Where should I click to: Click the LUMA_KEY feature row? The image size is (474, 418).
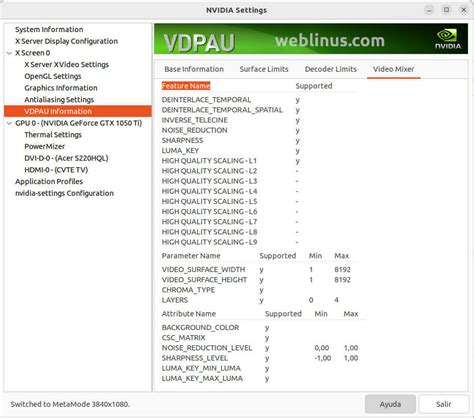[x=180, y=151]
